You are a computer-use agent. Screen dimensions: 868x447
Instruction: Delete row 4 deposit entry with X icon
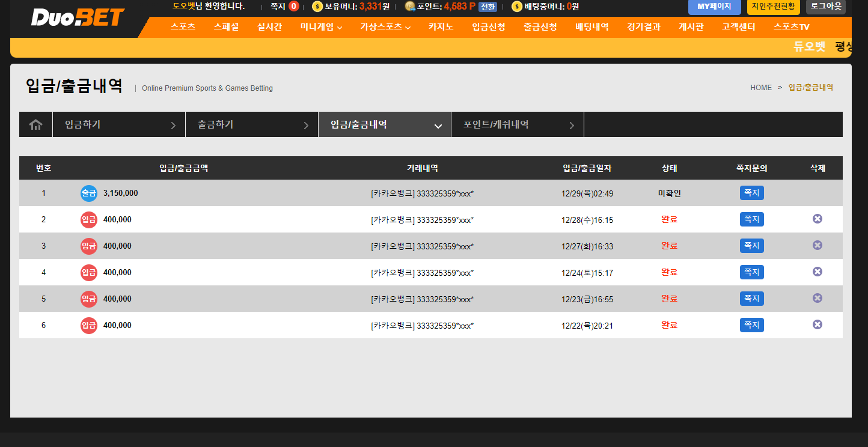[817, 272]
